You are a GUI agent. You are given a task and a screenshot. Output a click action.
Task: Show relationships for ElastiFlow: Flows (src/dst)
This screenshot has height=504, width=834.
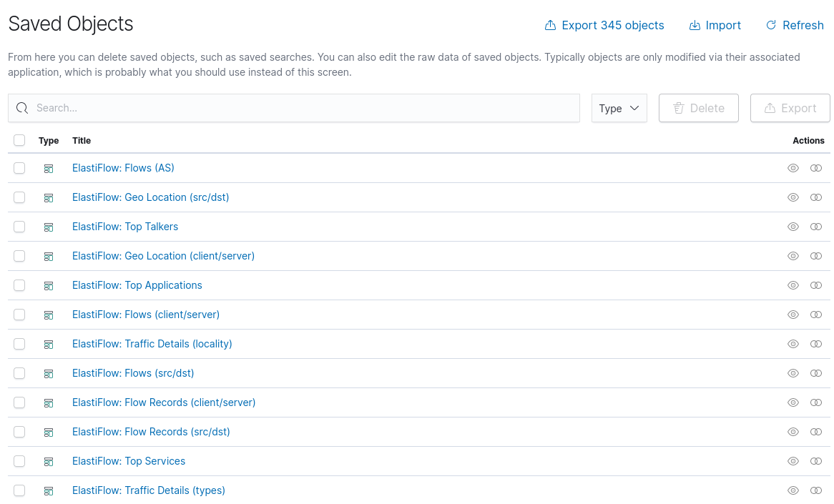(x=816, y=373)
